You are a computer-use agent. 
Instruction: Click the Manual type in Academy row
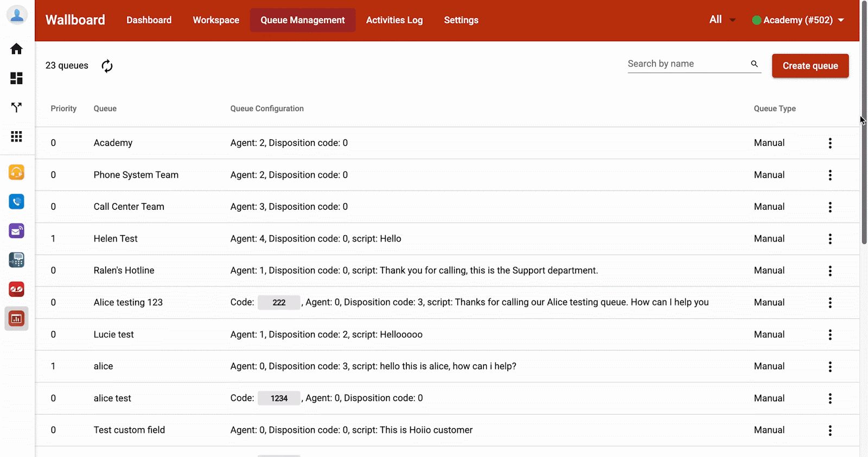click(769, 143)
